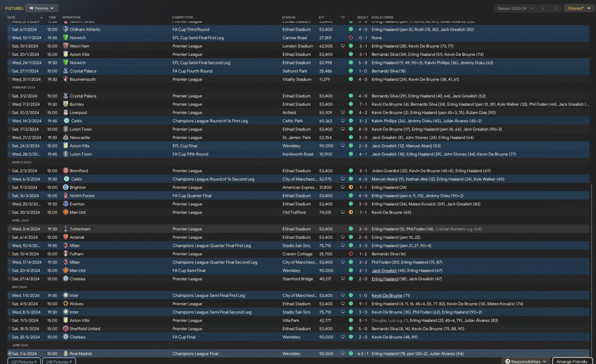Click the Brighton club crest

(65, 188)
